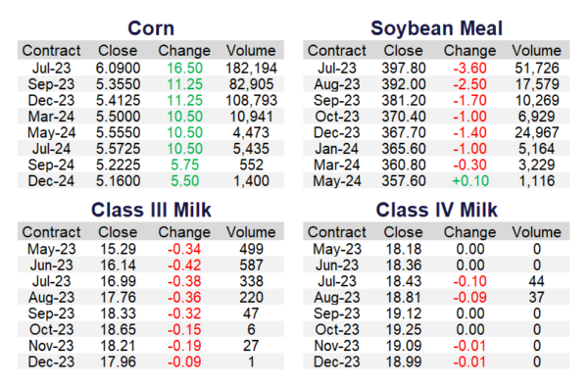This screenshot has width=588, height=386.
Task: Click Class III Milk May-23 close 15.29
Action: pos(118,249)
